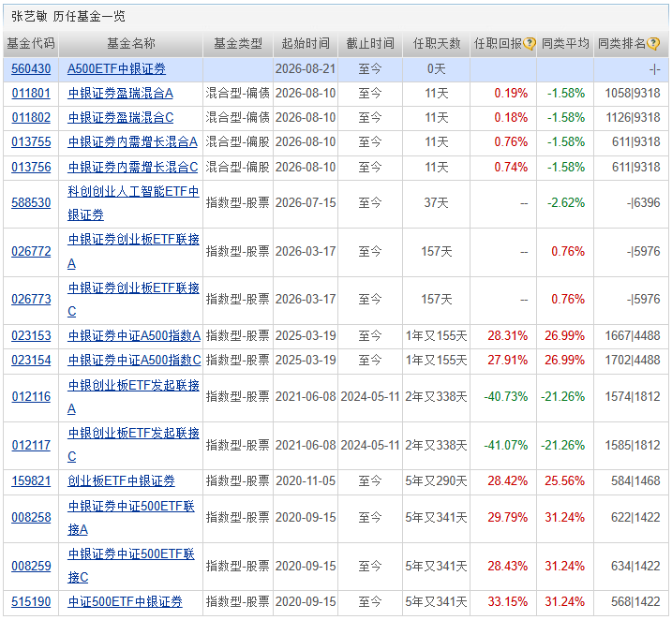Open fund code 011802 link
Screen dimensions: 672x620
[x=31, y=117]
